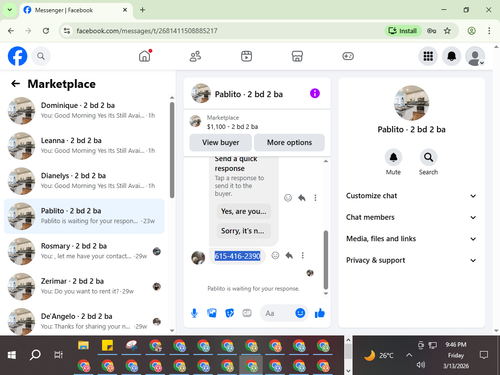Choose a sticker icon in composer
This screenshot has width=500, height=375.
point(229,313)
